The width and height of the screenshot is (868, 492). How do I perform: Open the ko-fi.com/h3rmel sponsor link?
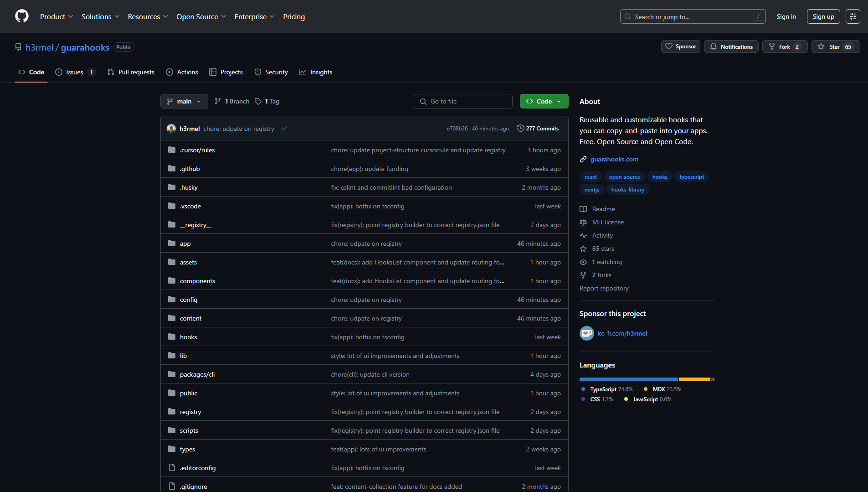pos(622,333)
